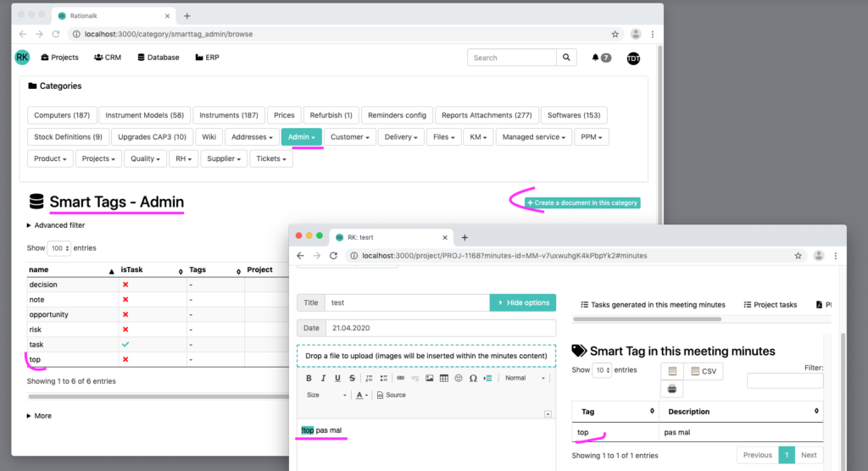868x471 pixels.
Task: Expand the Advanced filter section
Action: 56,225
